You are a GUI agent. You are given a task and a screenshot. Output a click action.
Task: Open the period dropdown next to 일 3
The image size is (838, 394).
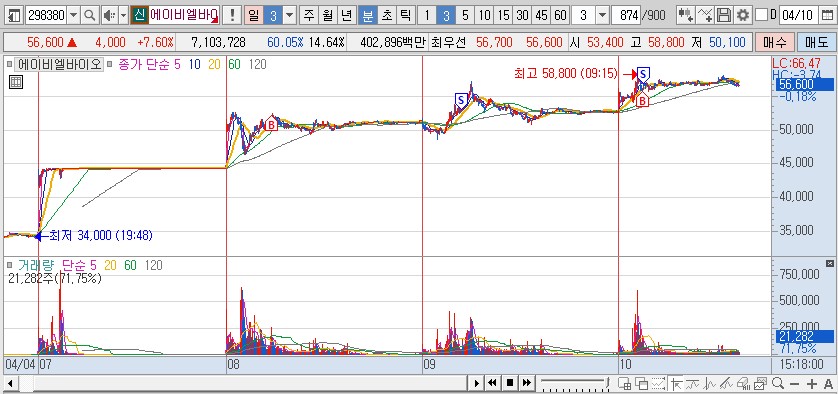coord(289,15)
